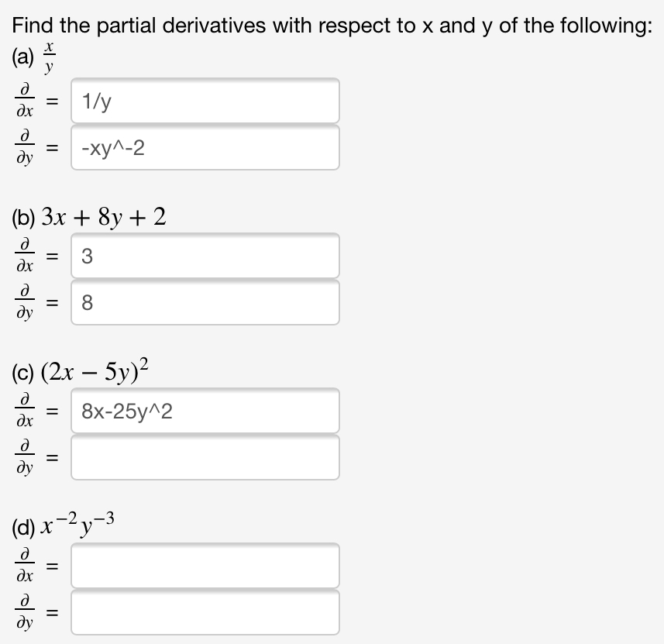This screenshot has width=664, height=644.
Task: Click the ∂/∂x input field for part (a)
Action: [205, 101]
